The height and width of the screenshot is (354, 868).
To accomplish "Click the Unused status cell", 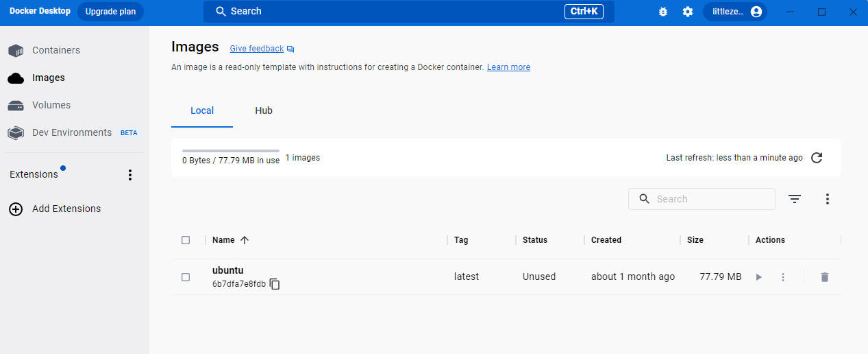I will click(539, 276).
